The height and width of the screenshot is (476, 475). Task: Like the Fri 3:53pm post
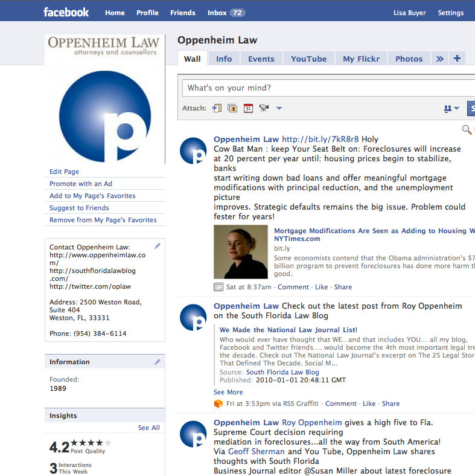coord(369,404)
